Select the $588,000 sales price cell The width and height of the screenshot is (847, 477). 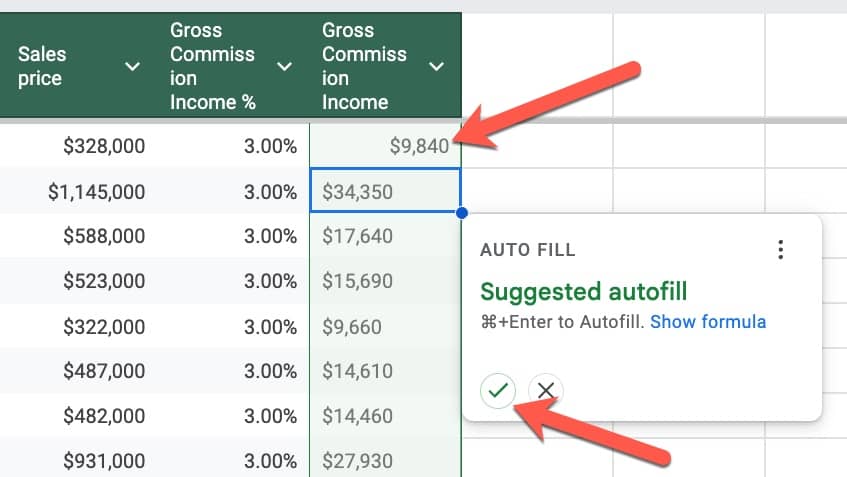79,236
